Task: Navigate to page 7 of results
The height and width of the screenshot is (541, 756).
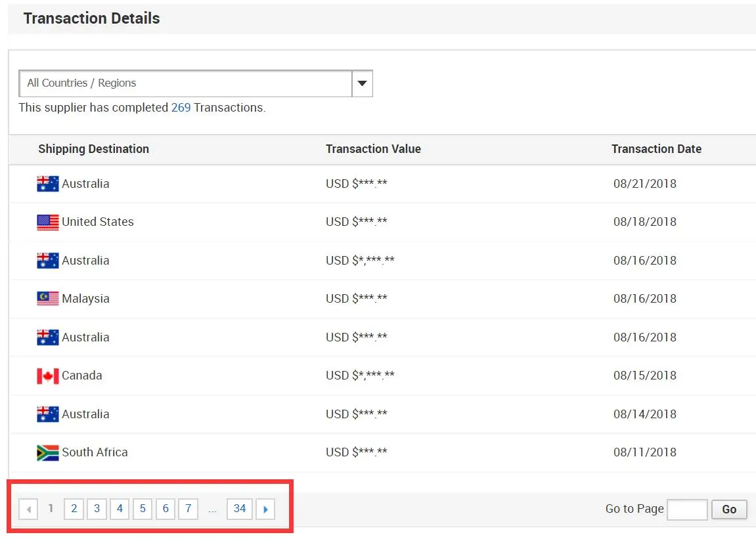Action: click(189, 509)
